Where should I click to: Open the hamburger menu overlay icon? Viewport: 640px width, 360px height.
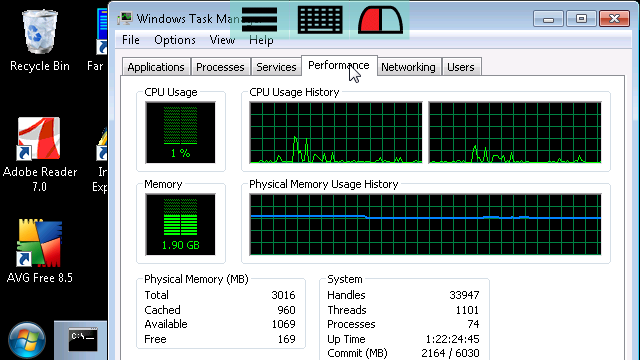[x=259, y=20]
